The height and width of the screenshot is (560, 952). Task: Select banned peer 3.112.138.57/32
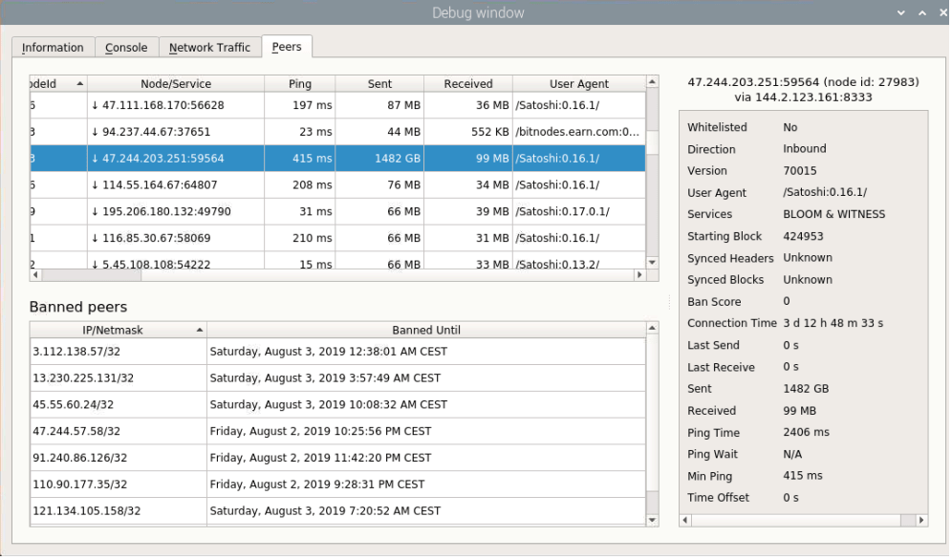pyautogui.click(x=115, y=352)
